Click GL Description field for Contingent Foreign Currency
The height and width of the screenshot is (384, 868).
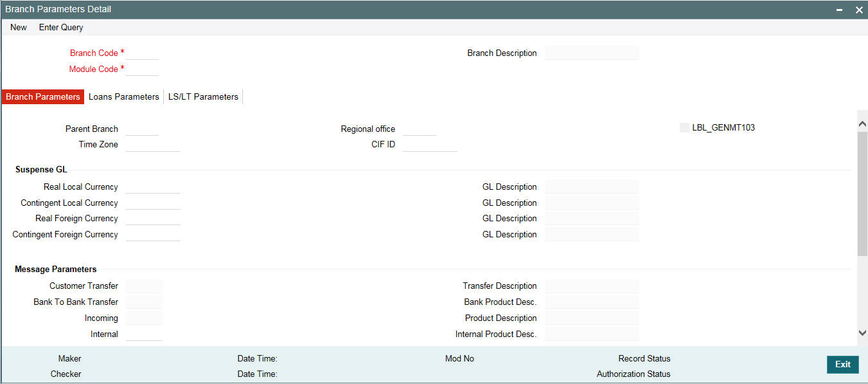592,234
